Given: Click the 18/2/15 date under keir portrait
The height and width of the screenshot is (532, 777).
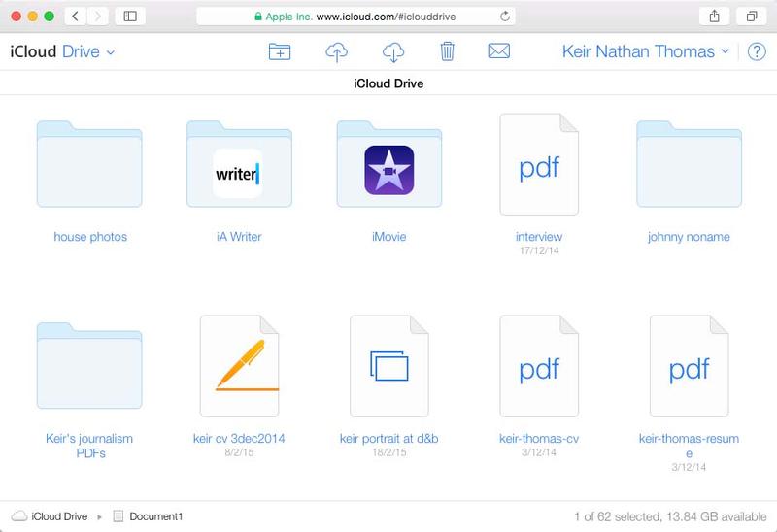Looking at the screenshot, I should coord(389,452).
